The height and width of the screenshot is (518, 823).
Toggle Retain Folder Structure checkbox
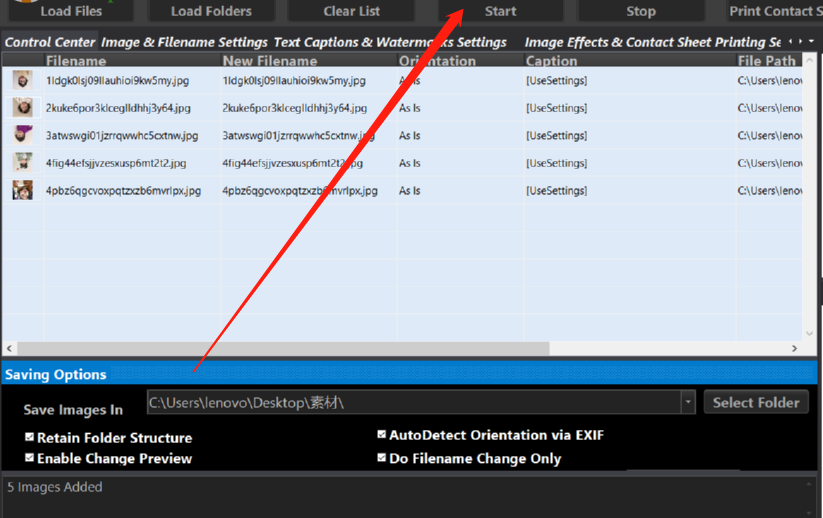(29, 437)
